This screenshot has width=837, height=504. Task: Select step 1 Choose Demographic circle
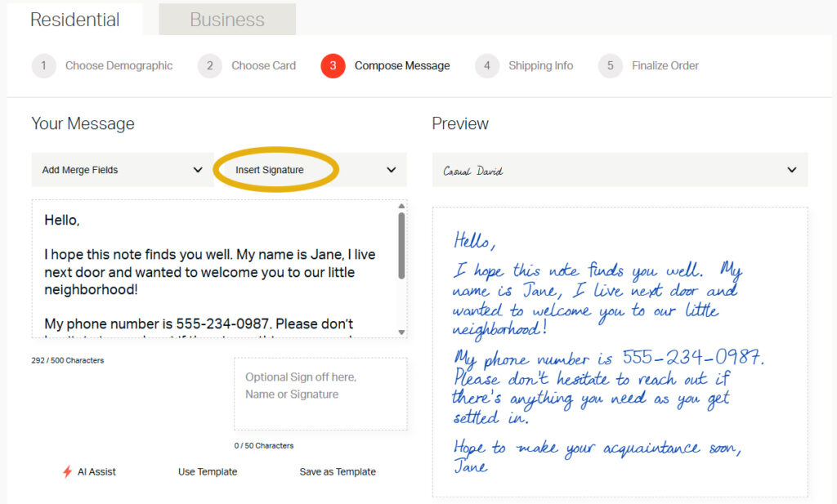(44, 65)
